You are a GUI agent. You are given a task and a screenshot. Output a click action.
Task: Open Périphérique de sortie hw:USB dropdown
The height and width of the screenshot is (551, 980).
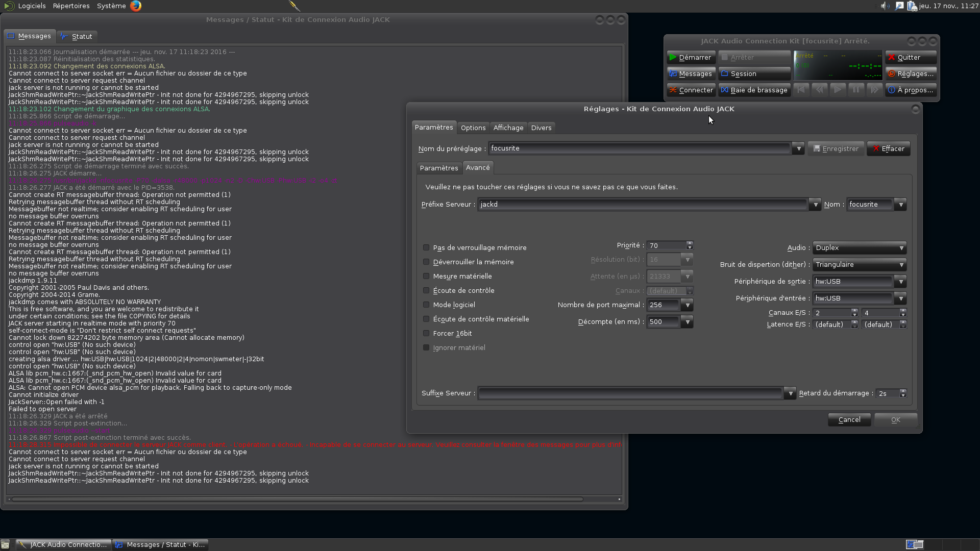tap(900, 281)
